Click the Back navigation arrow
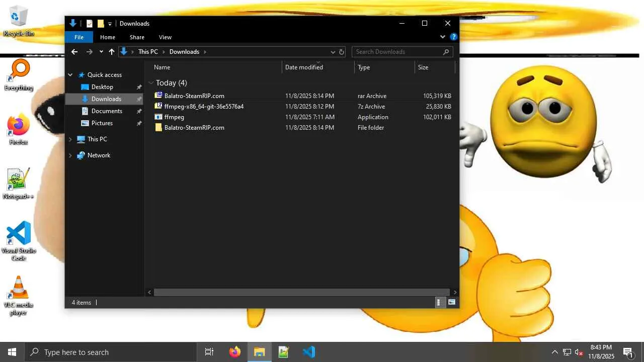 point(74,52)
